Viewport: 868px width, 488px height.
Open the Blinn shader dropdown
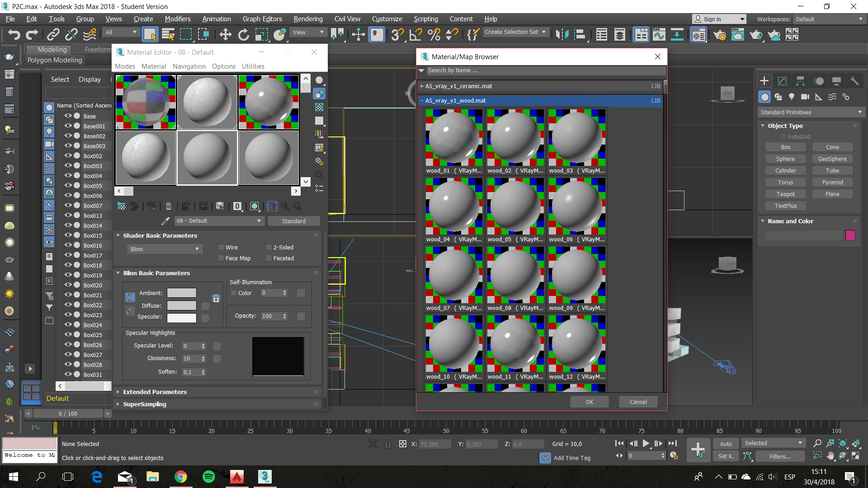(164, 249)
